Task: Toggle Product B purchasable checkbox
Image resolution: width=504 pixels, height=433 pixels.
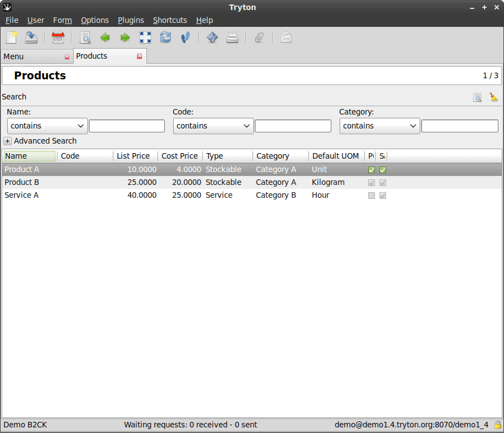Action: [x=371, y=183]
